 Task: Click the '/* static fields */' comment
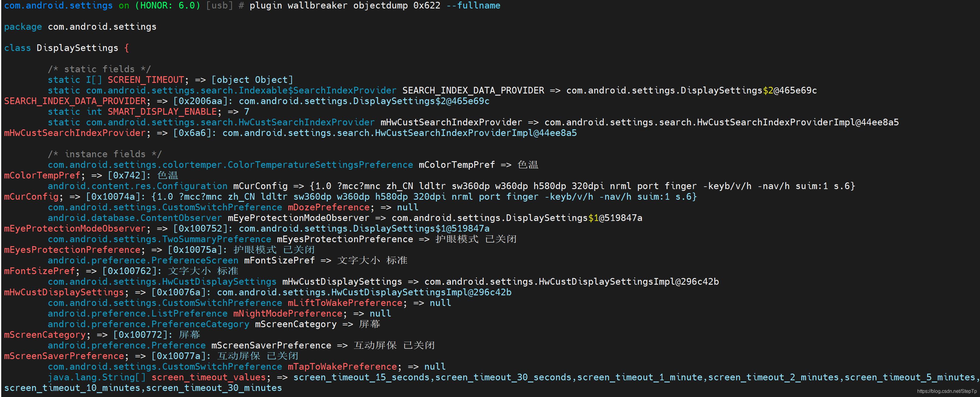coord(99,69)
